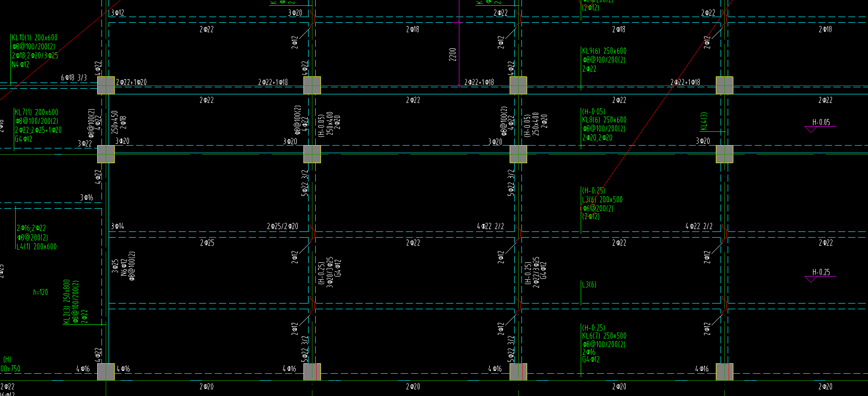Select the "3Φ12" annotation text
This screenshot has height=396, width=868.
(x=118, y=13)
